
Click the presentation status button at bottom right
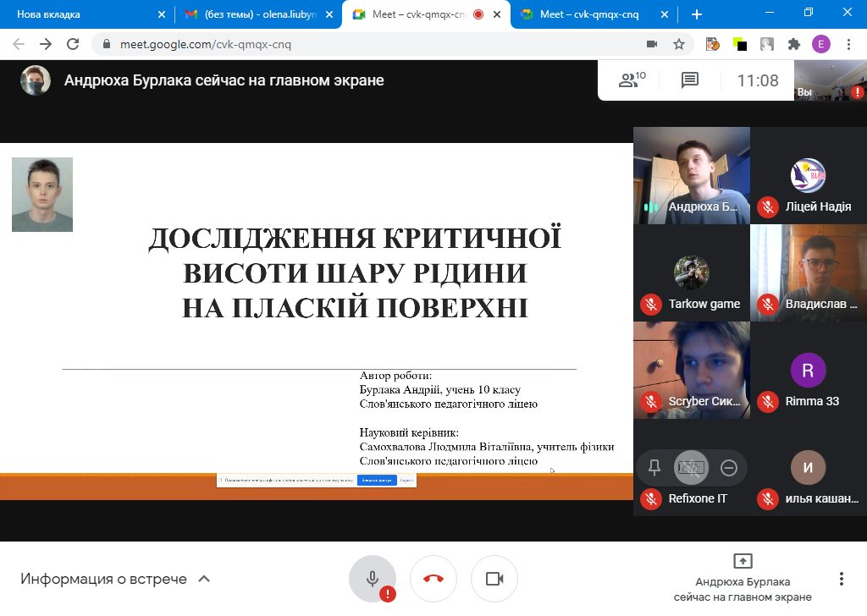point(742,579)
